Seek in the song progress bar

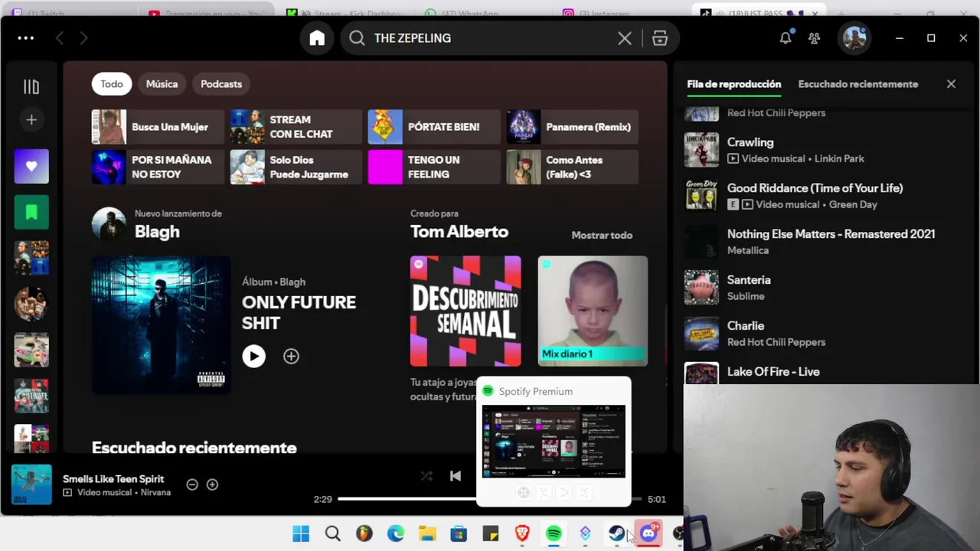point(490,499)
